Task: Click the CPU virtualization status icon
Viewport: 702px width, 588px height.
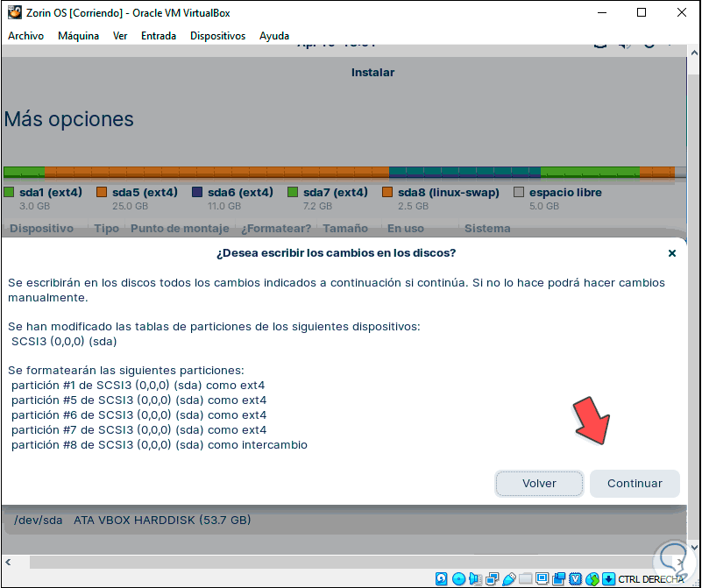Action: pyautogui.click(x=575, y=579)
